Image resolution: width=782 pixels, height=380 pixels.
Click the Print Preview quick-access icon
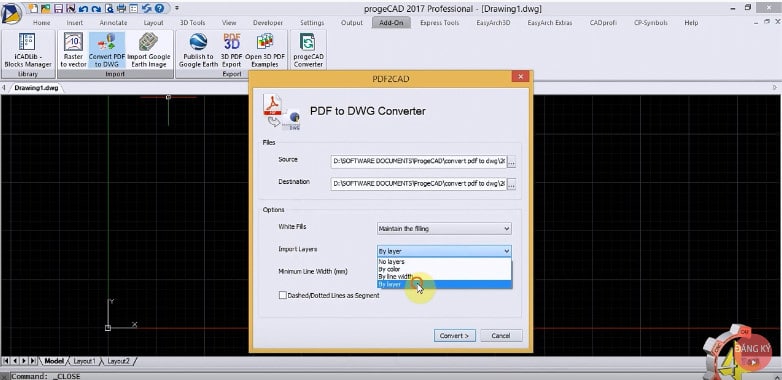[109, 8]
